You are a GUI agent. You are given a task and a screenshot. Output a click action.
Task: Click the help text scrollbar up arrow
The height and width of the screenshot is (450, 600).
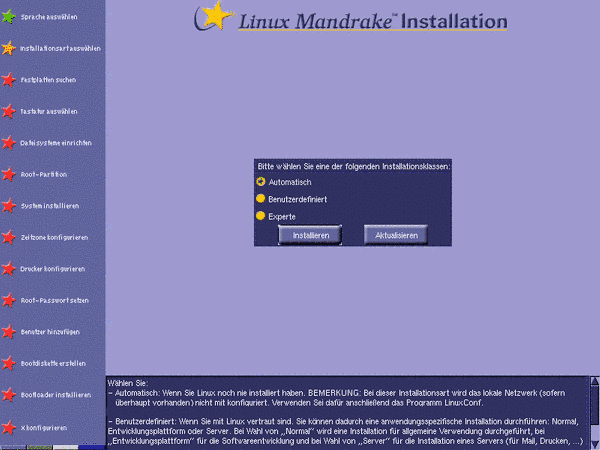click(593, 382)
